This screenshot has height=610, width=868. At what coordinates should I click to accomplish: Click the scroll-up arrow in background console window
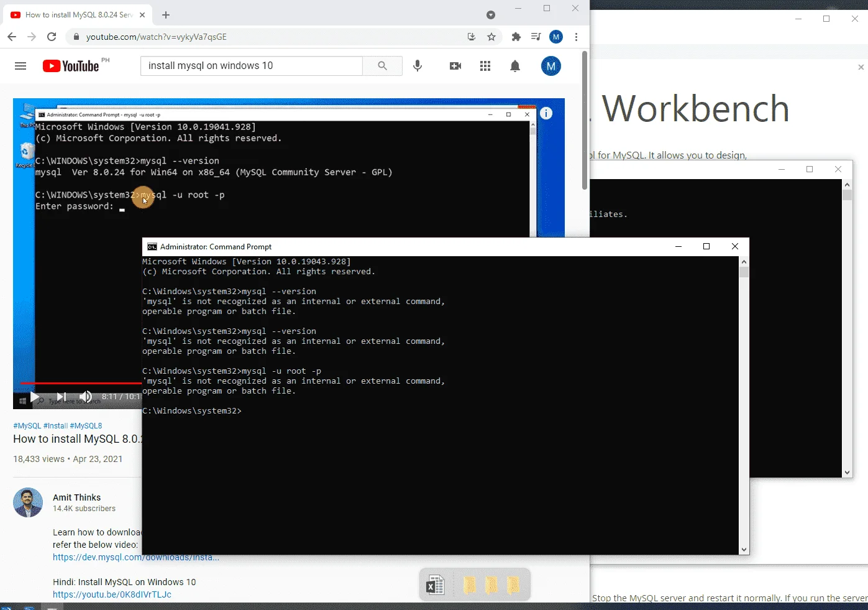tap(847, 185)
